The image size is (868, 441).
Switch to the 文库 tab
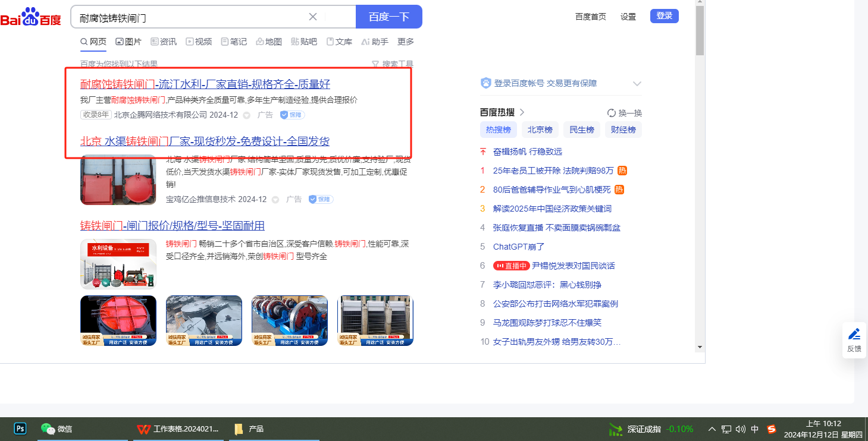[x=339, y=42]
